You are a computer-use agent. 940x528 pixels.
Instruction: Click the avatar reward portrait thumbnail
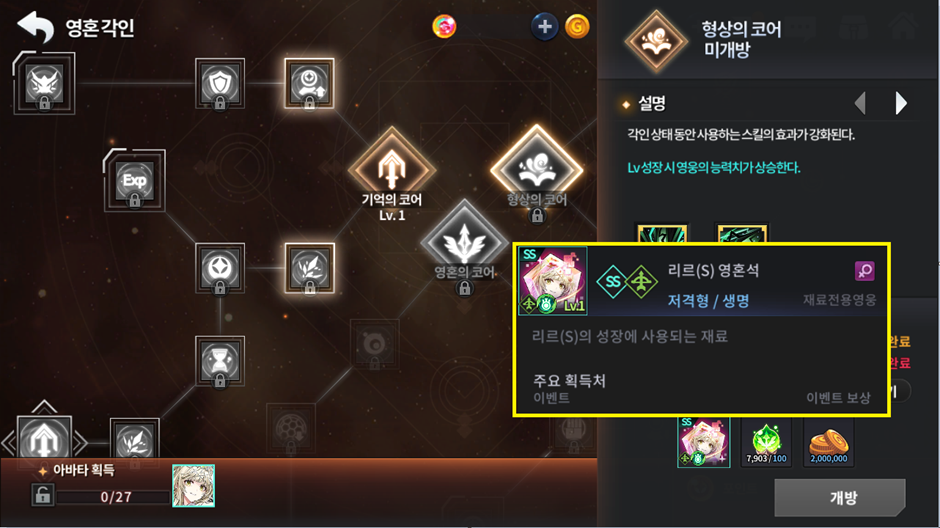point(194,485)
